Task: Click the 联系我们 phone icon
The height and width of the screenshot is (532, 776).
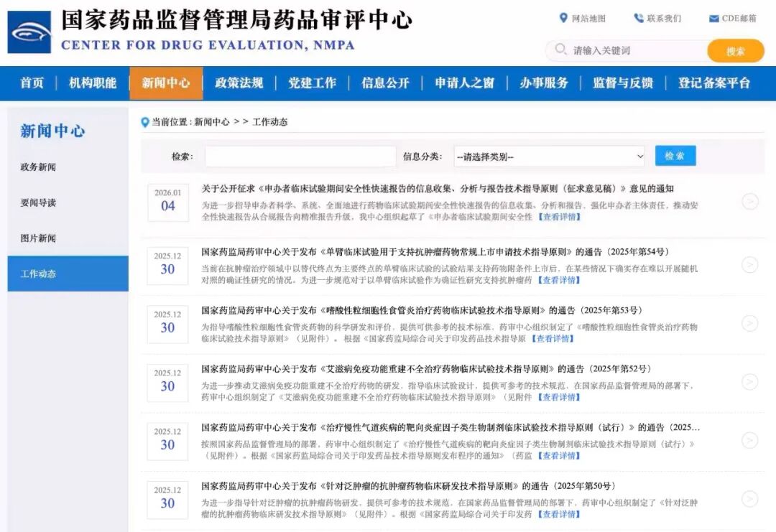Action: 639,18
